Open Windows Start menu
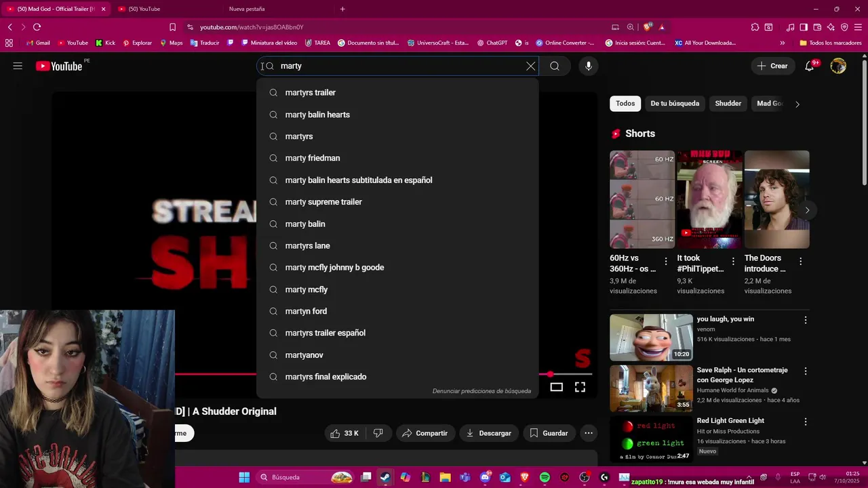868x488 pixels. pos(244,477)
